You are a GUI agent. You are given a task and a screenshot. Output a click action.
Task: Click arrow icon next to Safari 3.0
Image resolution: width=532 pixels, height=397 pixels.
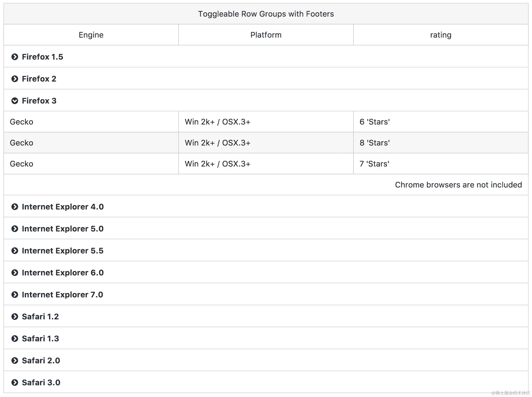point(15,383)
